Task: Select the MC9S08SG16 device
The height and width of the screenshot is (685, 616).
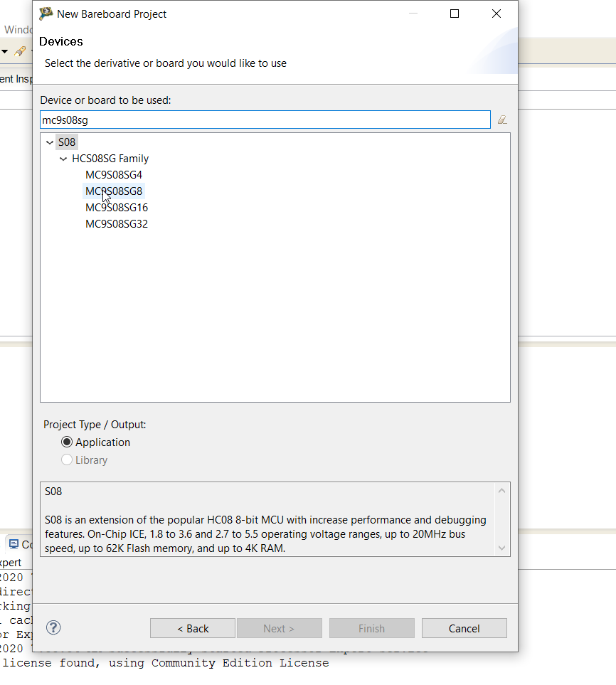Action: 116,207
